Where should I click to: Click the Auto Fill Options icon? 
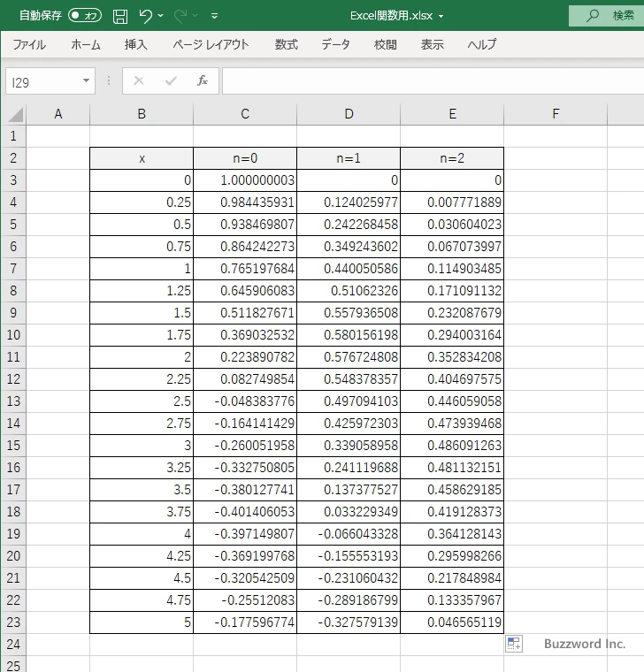514,644
